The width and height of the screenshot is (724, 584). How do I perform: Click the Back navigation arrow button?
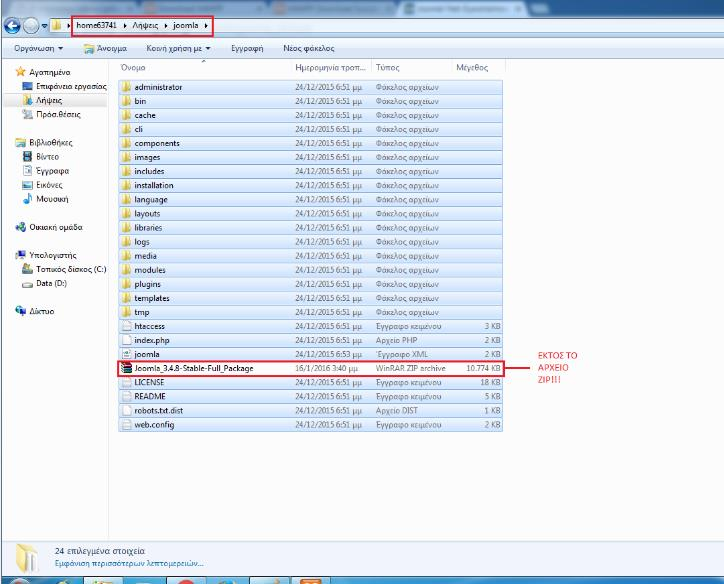12,26
